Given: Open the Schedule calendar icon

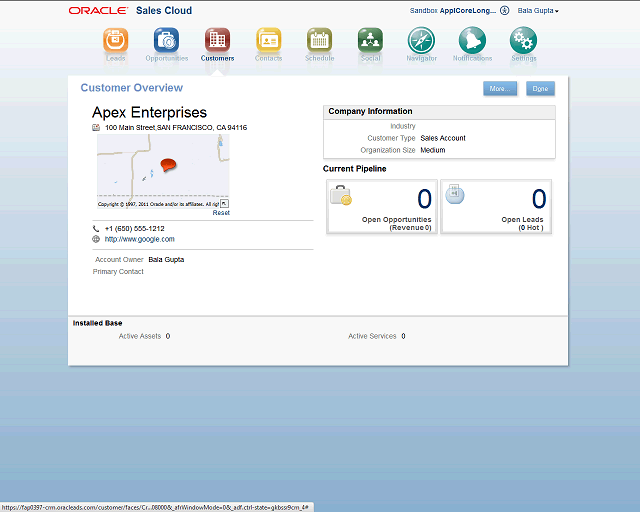Looking at the screenshot, I should pyautogui.click(x=320, y=40).
